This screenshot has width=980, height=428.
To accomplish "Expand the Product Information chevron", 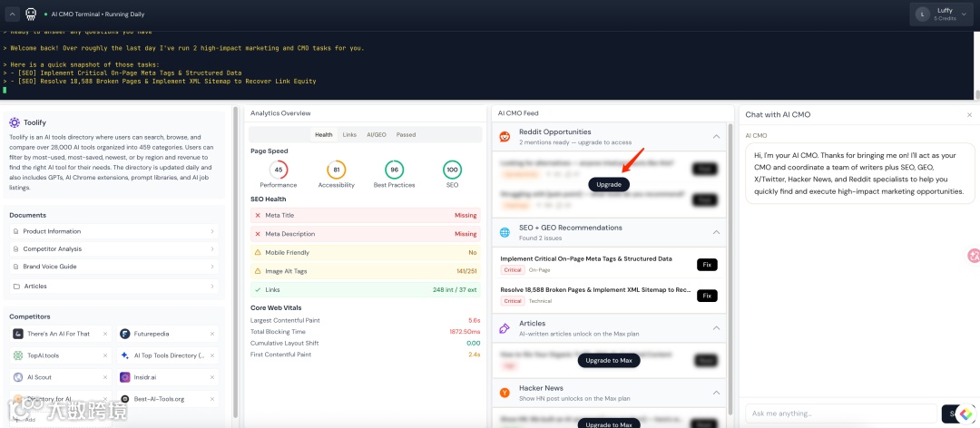I will [x=211, y=231].
